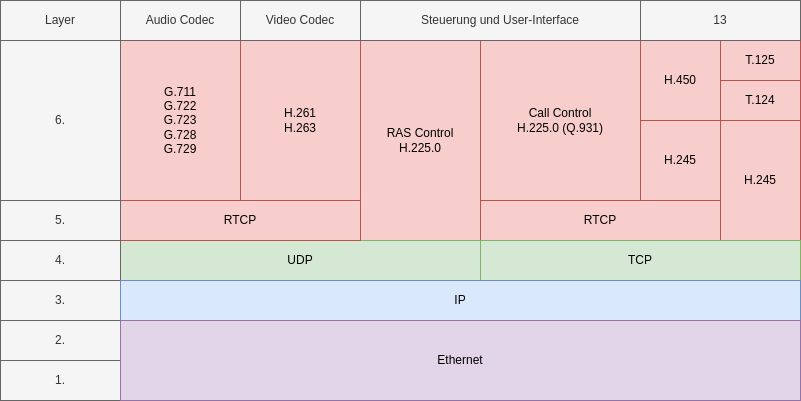Select the G.711 audio codecs list cell

(x=180, y=120)
